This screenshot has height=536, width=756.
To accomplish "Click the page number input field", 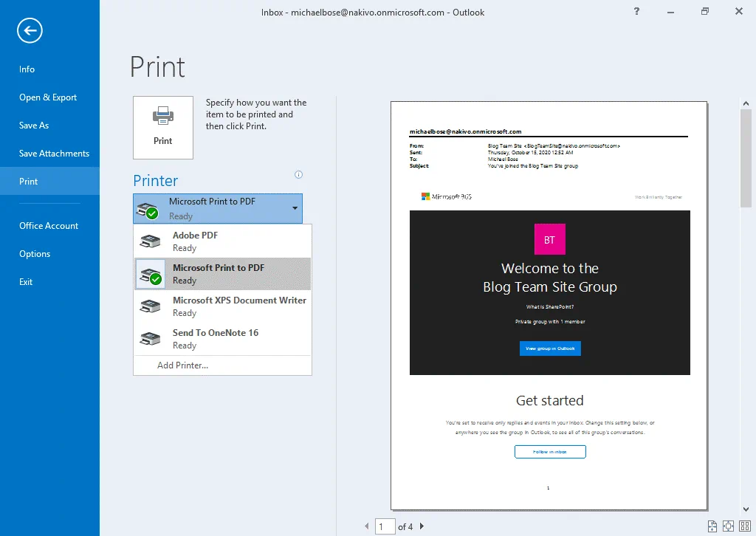I will click(x=385, y=526).
